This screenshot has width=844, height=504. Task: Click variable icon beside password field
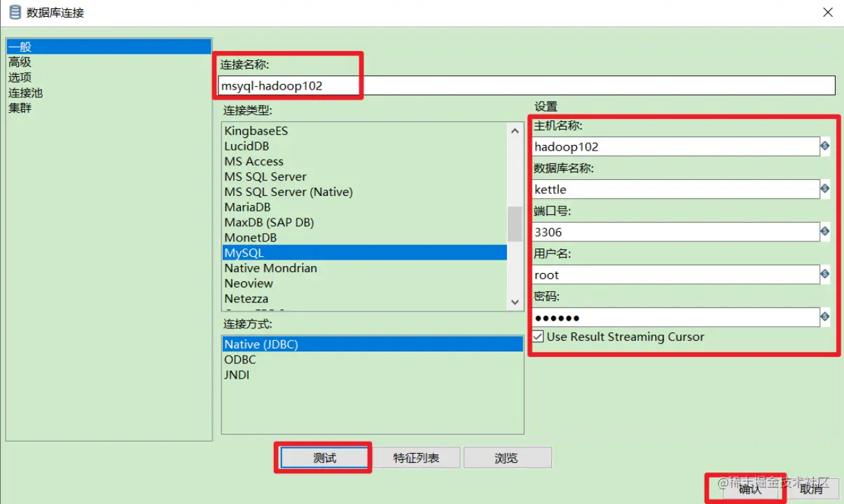[x=825, y=317]
